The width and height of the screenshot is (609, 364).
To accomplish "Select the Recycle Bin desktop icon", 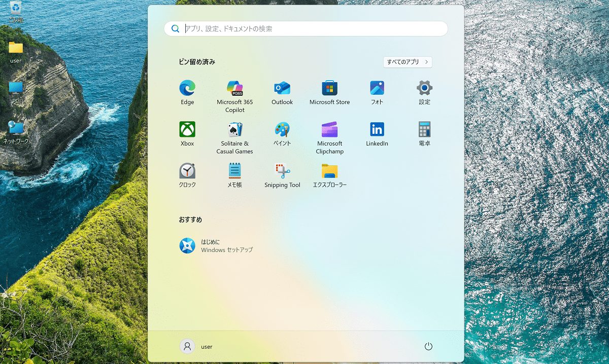I will click(16, 12).
